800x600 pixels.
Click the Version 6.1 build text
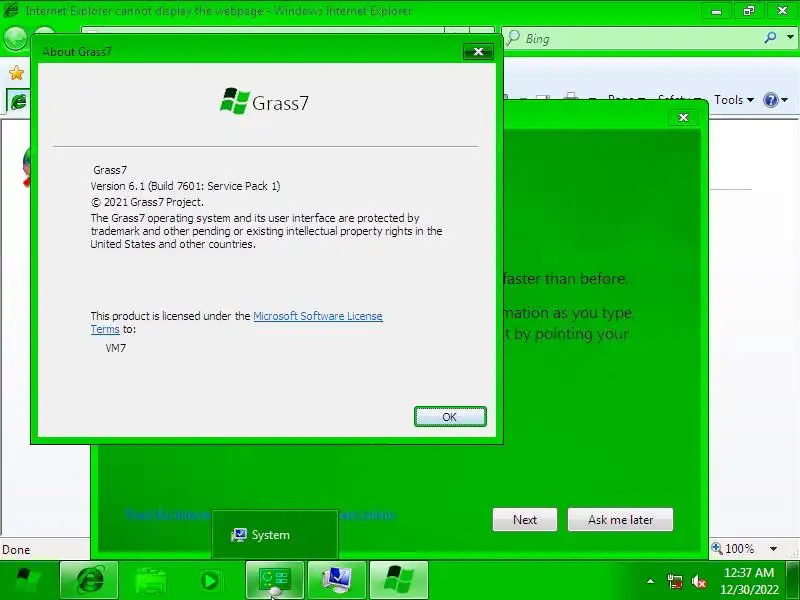click(x=185, y=186)
